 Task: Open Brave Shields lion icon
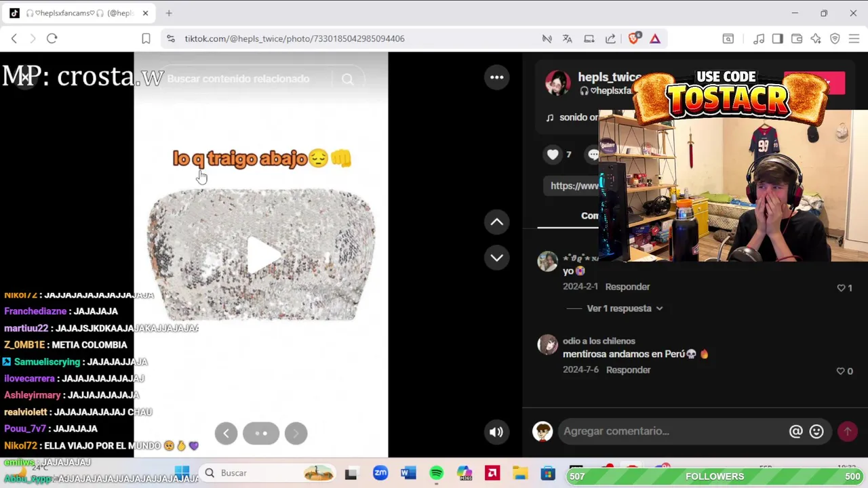[x=633, y=39]
